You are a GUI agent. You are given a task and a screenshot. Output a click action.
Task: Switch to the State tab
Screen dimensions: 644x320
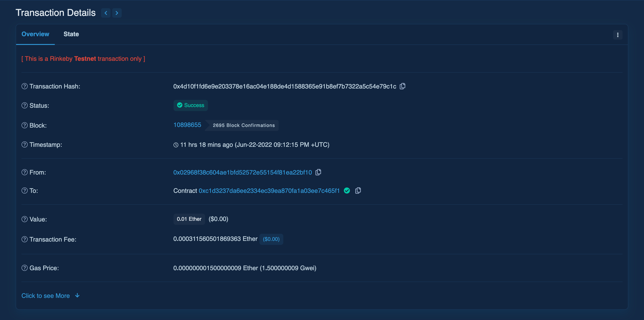click(71, 34)
